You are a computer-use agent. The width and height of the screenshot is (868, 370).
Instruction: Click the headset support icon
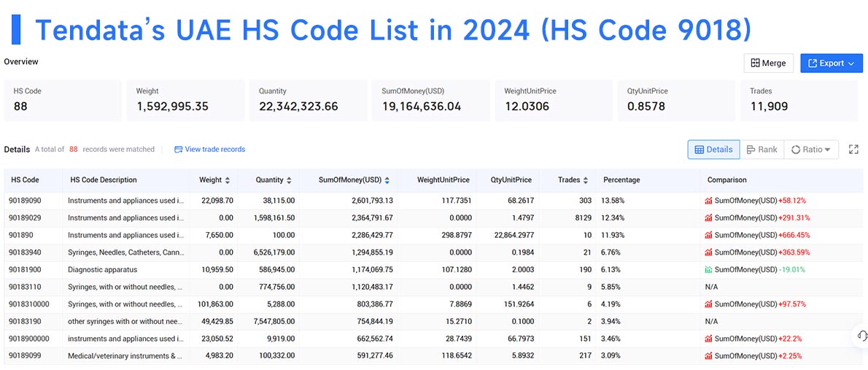point(862,336)
